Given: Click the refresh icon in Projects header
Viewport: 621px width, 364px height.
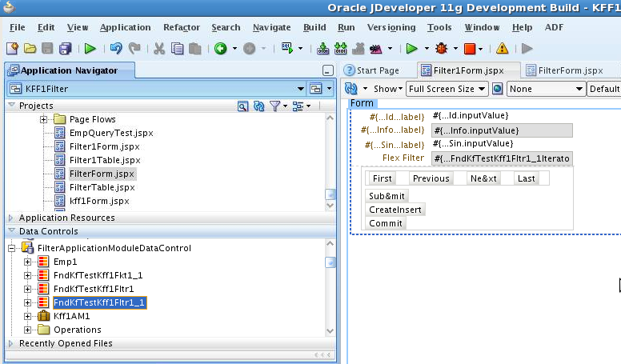Looking at the screenshot, I should [x=259, y=106].
